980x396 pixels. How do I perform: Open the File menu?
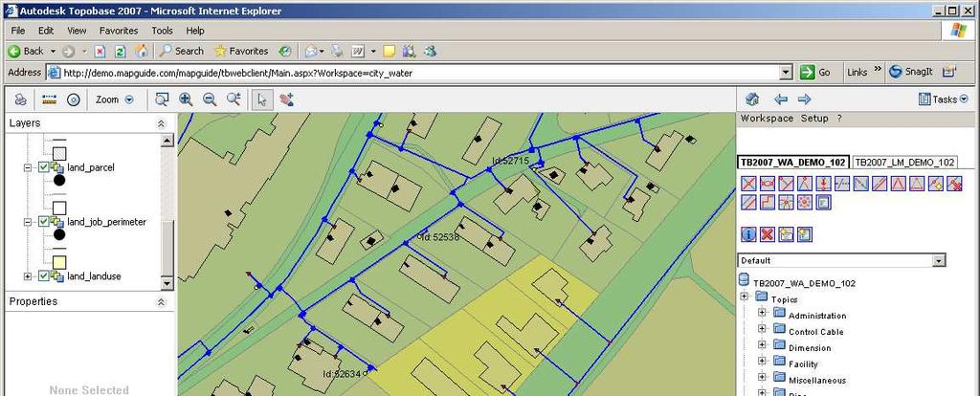[17, 31]
